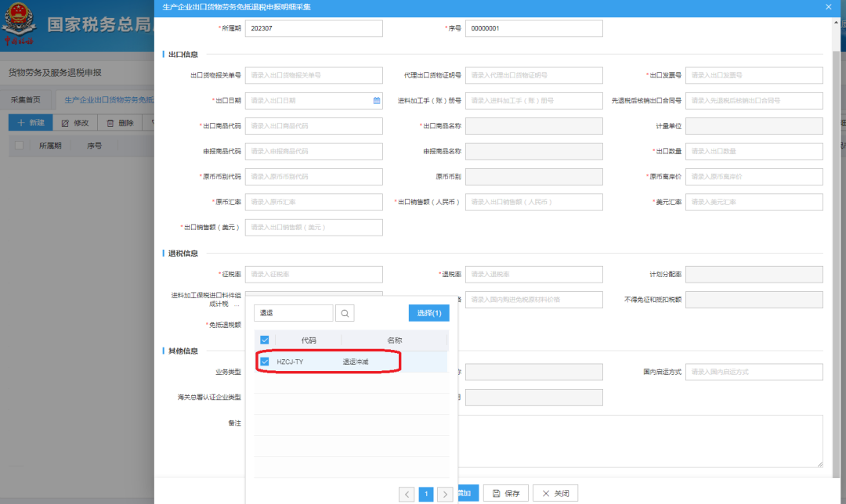Click the 修改 button in background toolbar

pyautogui.click(x=75, y=123)
